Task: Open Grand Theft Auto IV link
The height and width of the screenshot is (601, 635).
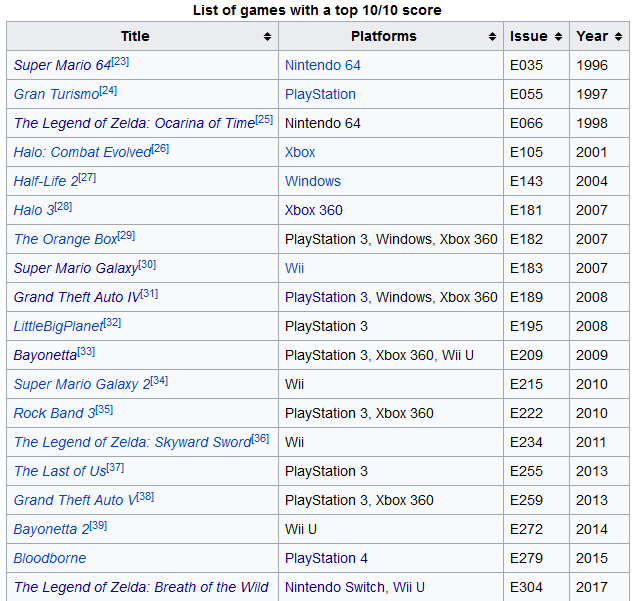Action: (77, 297)
